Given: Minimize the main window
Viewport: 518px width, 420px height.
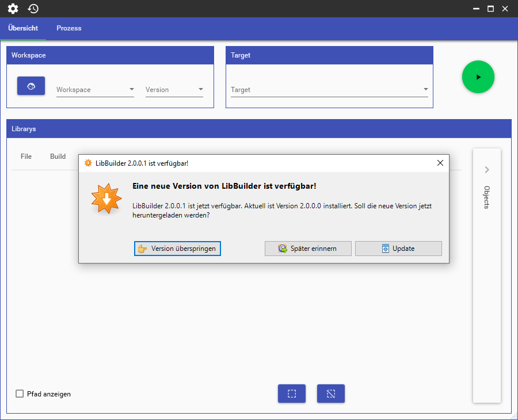Looking at the screenshot, I should (x=476, y=9).
